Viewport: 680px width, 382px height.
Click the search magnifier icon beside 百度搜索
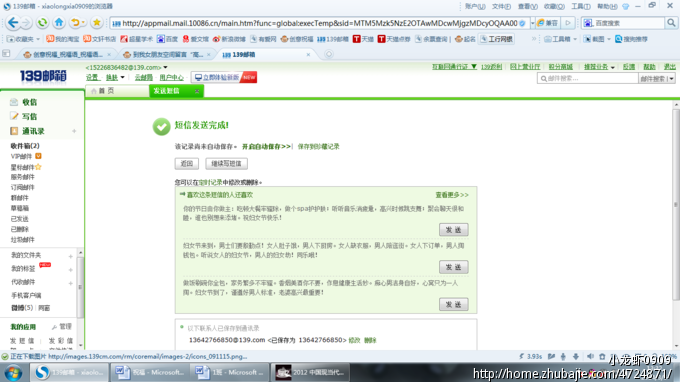[671, 23]
